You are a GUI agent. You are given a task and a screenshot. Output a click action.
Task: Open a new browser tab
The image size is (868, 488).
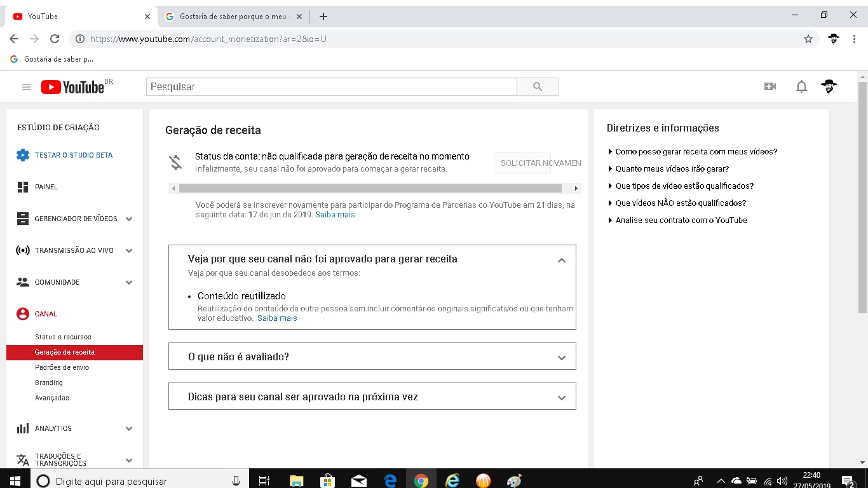pos(323,17)
